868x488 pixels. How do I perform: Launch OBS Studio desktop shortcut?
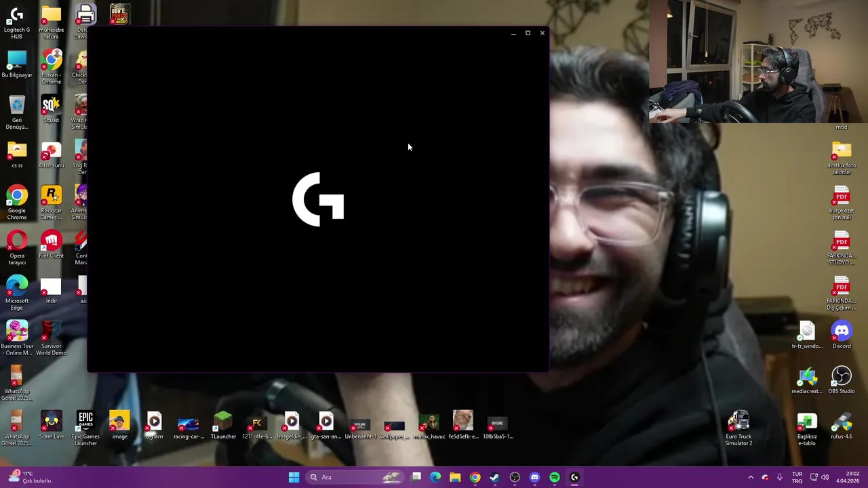tap(842, 380)
